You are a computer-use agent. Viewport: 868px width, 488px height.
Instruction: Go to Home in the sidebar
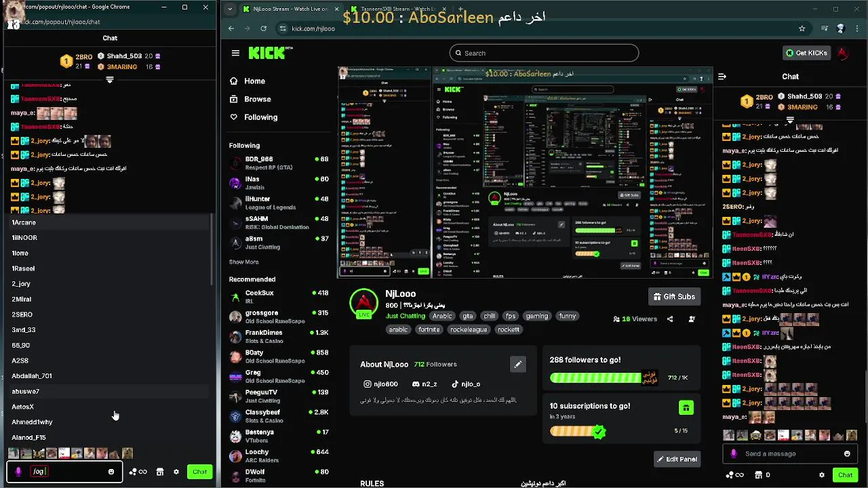click(x=248, y=81)
